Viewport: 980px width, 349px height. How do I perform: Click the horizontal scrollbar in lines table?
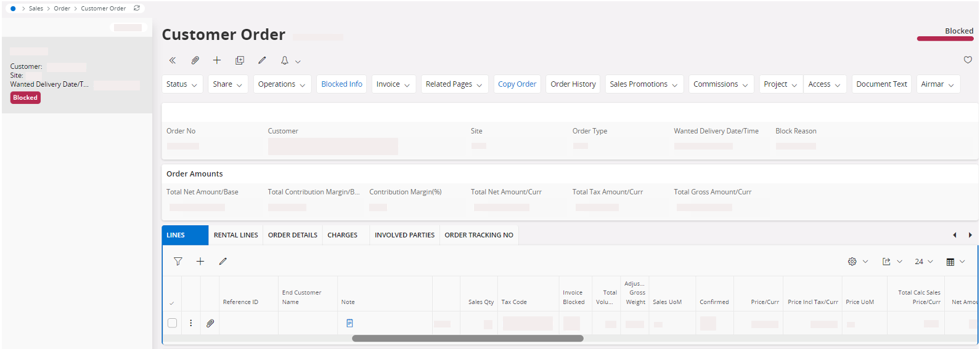(467, 339)
